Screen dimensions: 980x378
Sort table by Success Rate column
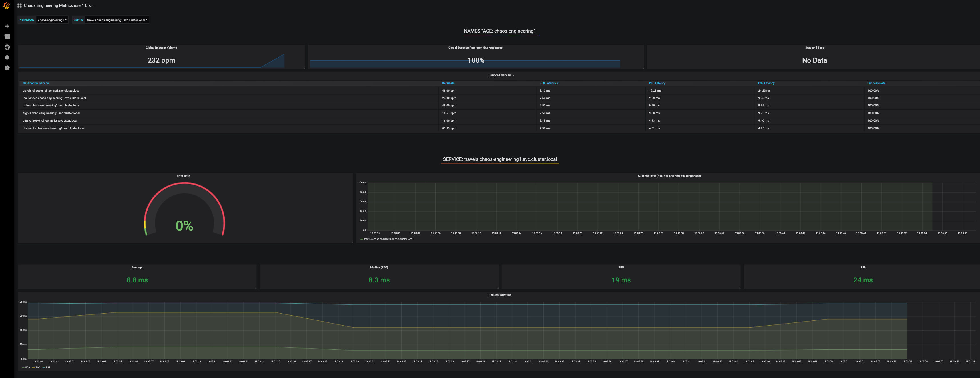coord(876,83)
